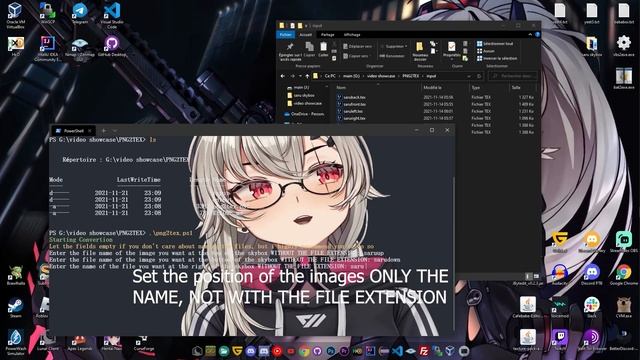Viewport: 640px width, 360px height.
Task: Click the Explorer search field
Action: pyautogui.click(x=513, y=76)
